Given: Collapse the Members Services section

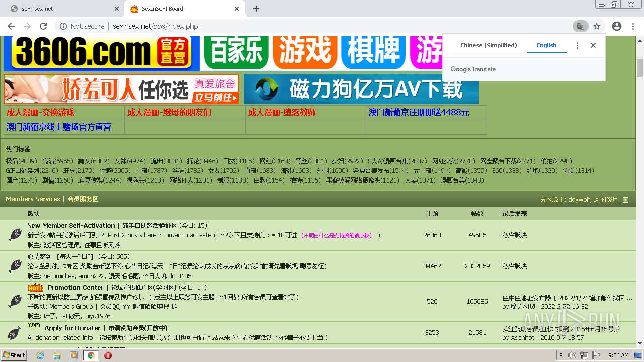Looking at the screenshot, I should (x=626, y=200).
